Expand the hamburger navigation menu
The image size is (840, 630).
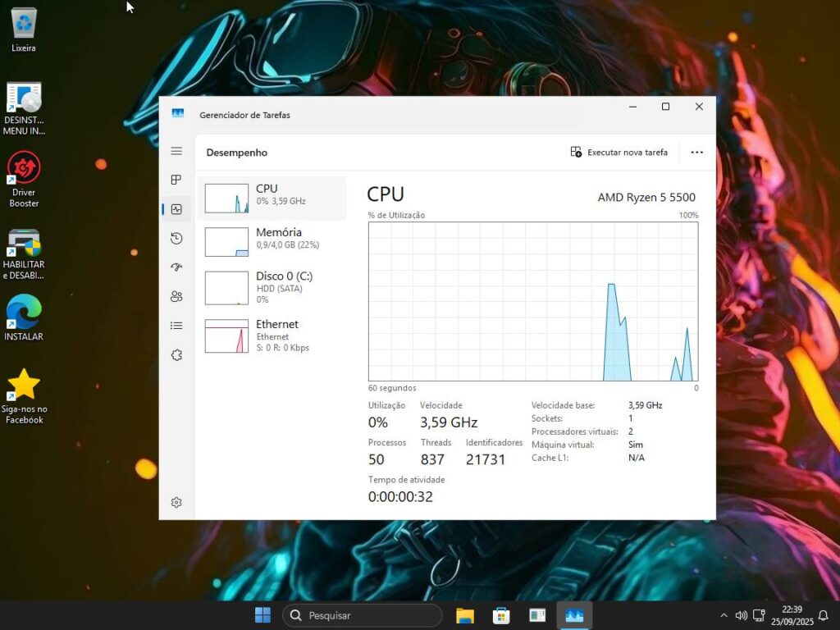[x=176, y=151]
